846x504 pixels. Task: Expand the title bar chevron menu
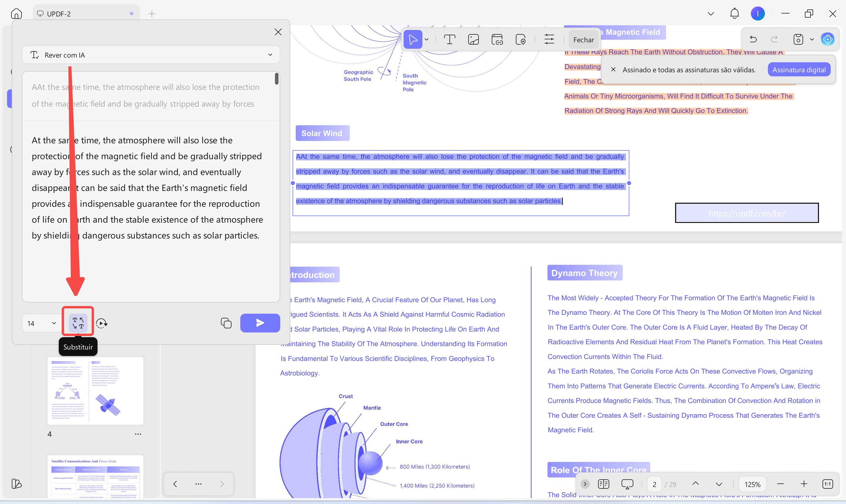[711, 14]
